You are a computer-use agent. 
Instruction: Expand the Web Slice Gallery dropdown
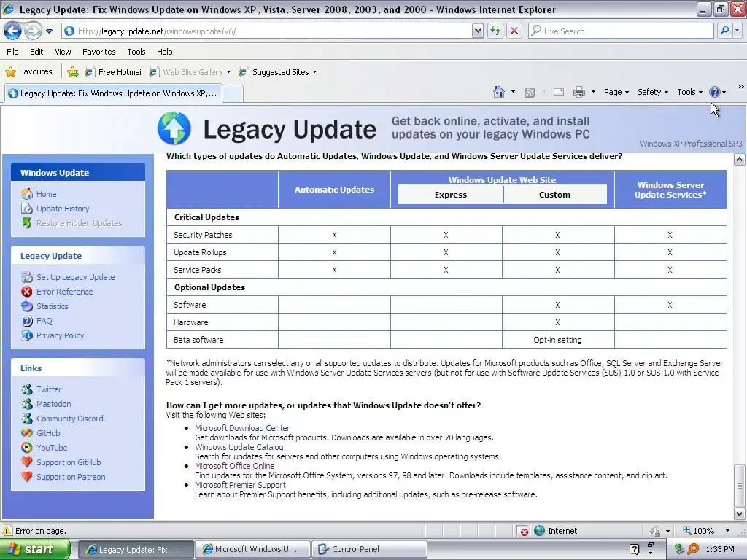pos(228,72)
